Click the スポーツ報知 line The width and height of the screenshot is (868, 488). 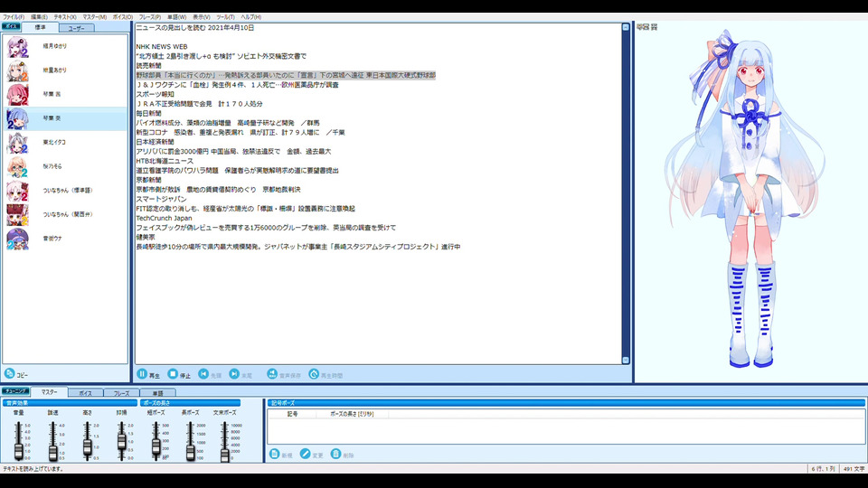coord(155,94)
